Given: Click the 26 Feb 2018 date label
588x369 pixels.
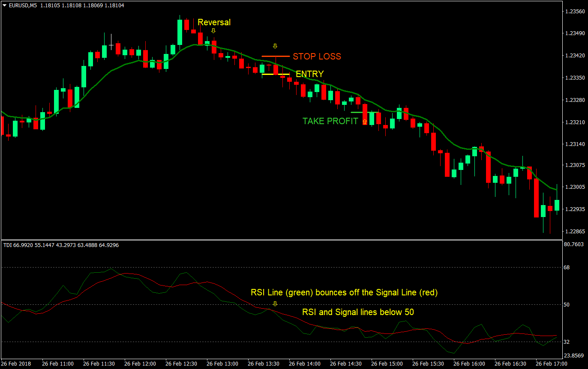Looking at the screenshot, I should [16, 364].
